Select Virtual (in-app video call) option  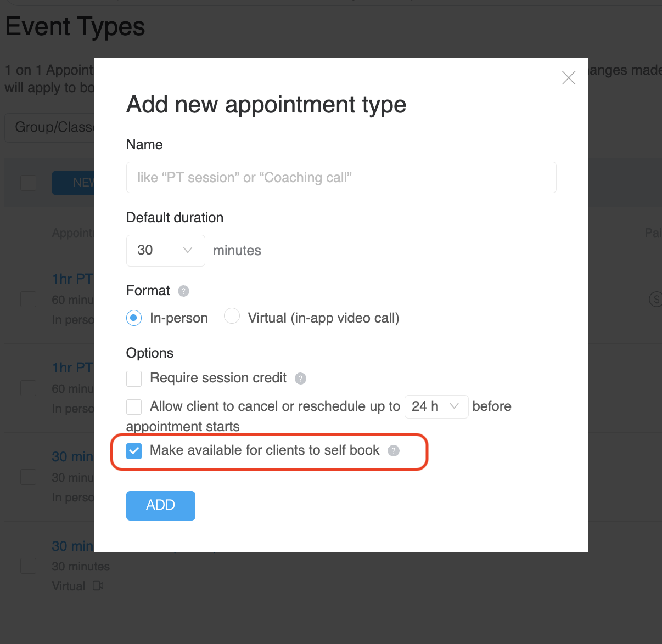click(x=232, y=317)
